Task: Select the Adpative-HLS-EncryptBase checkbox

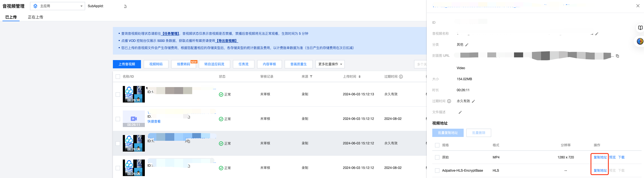Action: pyautogui.click(x=437, y=171)
